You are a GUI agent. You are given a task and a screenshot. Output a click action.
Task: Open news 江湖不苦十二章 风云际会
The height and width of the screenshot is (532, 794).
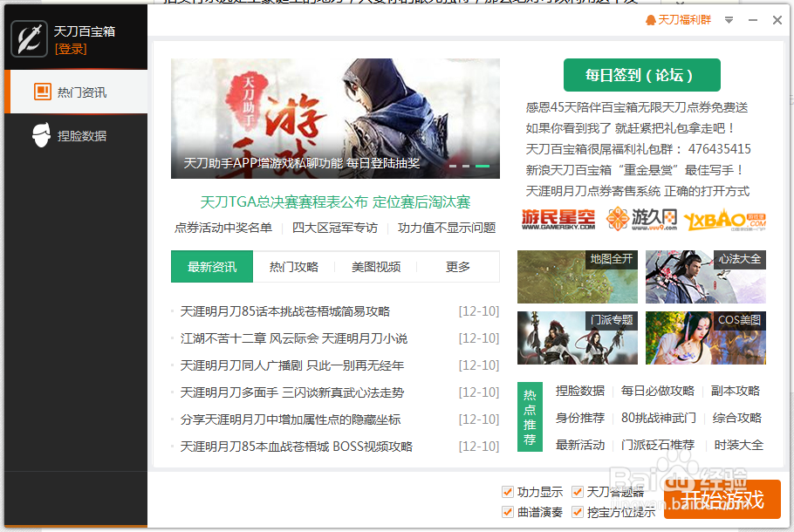tap(294, 338)
